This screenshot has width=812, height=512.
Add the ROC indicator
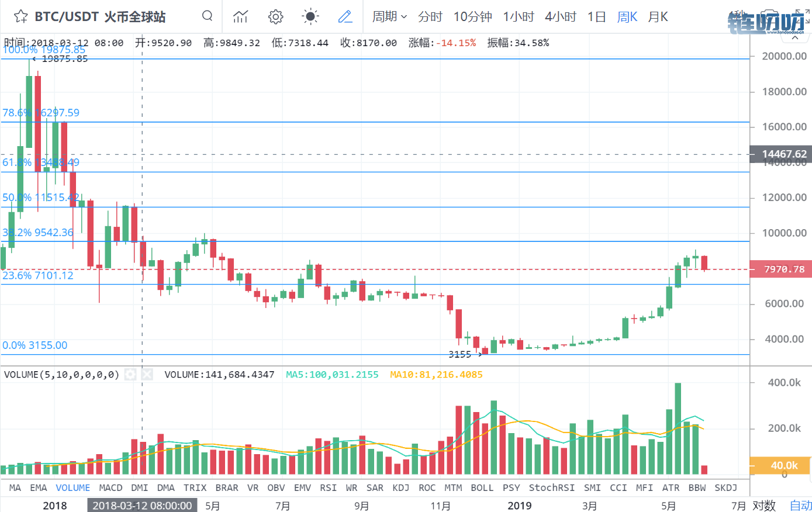tap(427, 487)
